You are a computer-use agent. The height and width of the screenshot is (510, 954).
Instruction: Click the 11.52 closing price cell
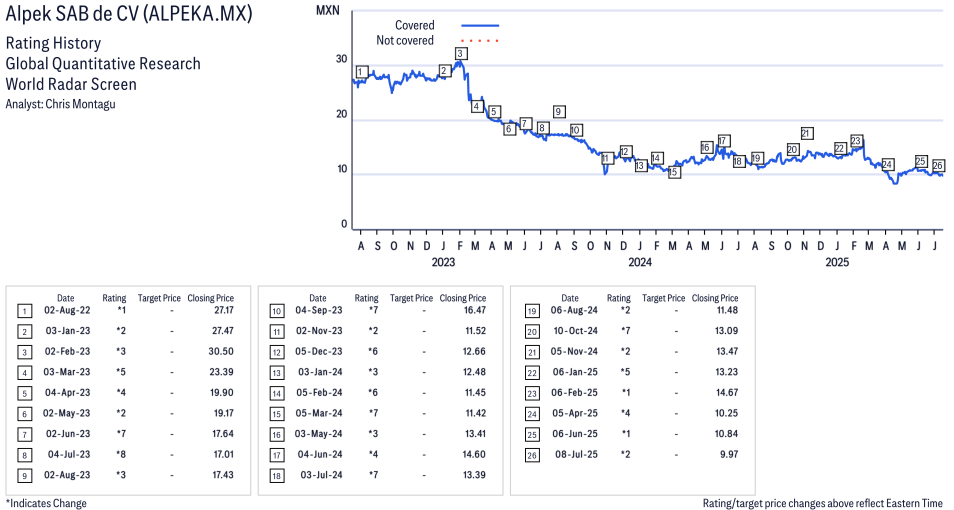pyautogui.click(x=475, y=331)
